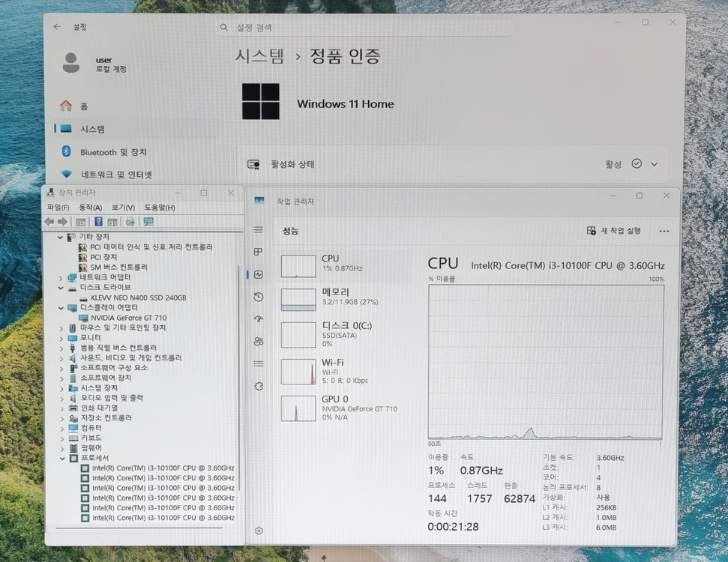
Task: Collapse 디스플레이 어댑터 tree node
Action: tap(61, 308)
